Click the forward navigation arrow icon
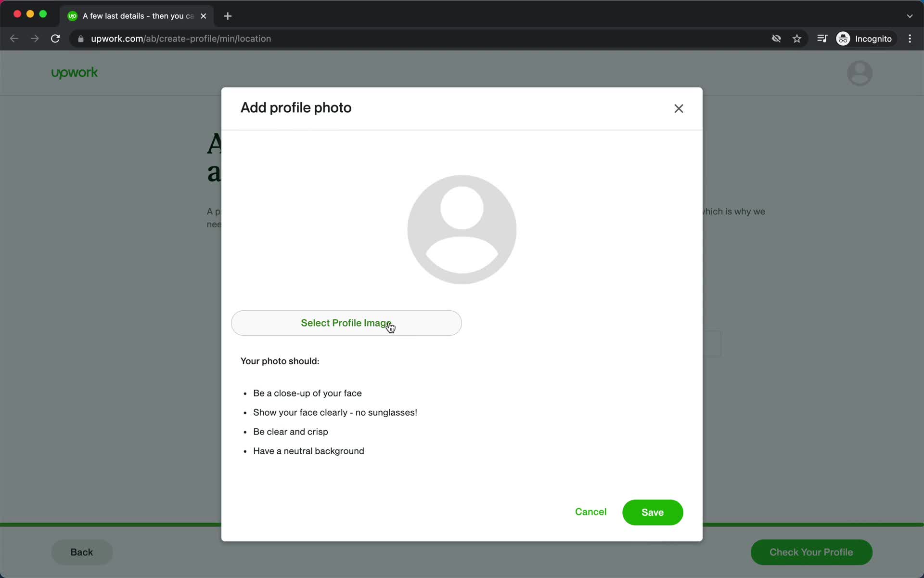 [35, 39]
